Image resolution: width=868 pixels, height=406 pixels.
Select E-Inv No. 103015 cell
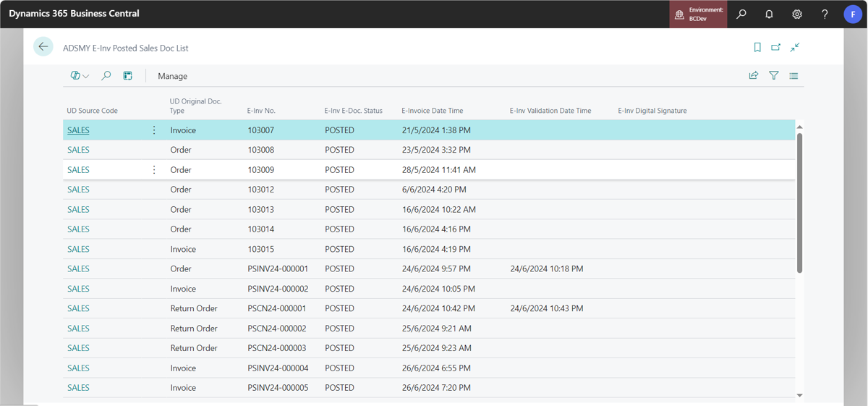tap(261, 249)
